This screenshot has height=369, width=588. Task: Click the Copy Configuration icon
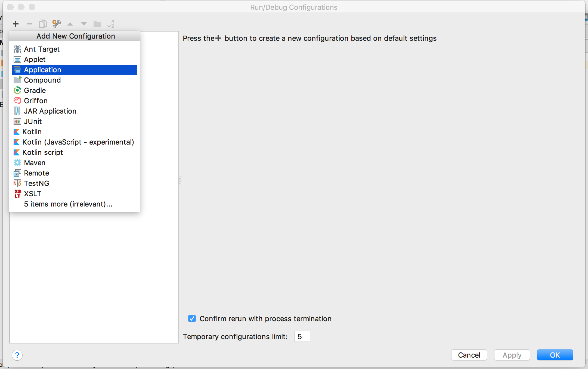click(43, 24)
